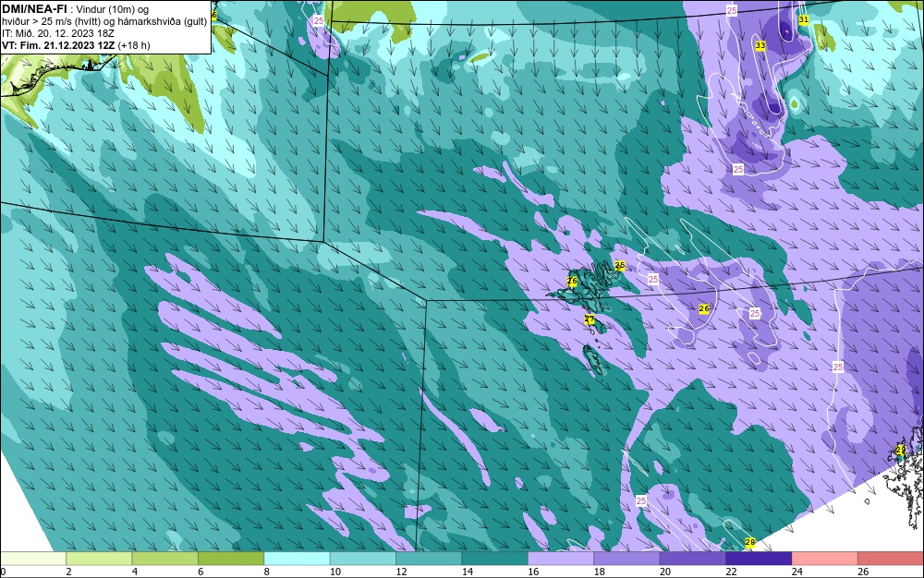Viewport: 924px width, 578px height.
Task: Click the yellow 28 gust label at map bottom
Action: pos(749,542)
